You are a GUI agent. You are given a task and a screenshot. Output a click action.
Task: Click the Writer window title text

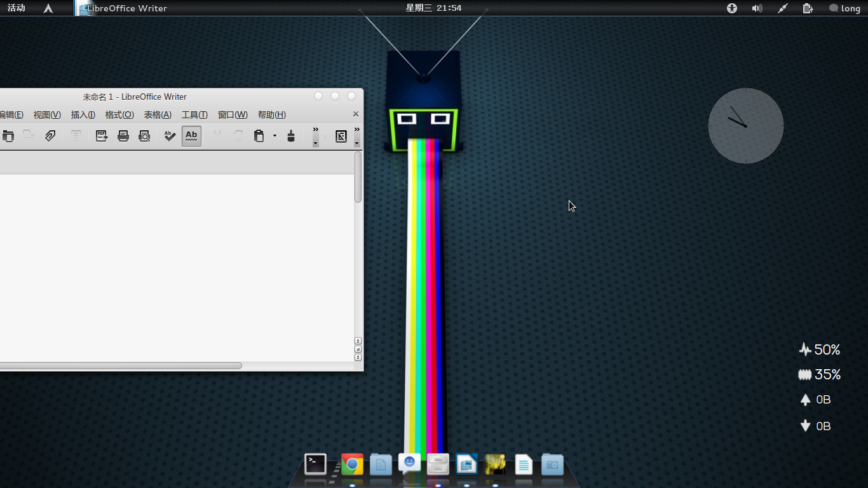(135, 97)
